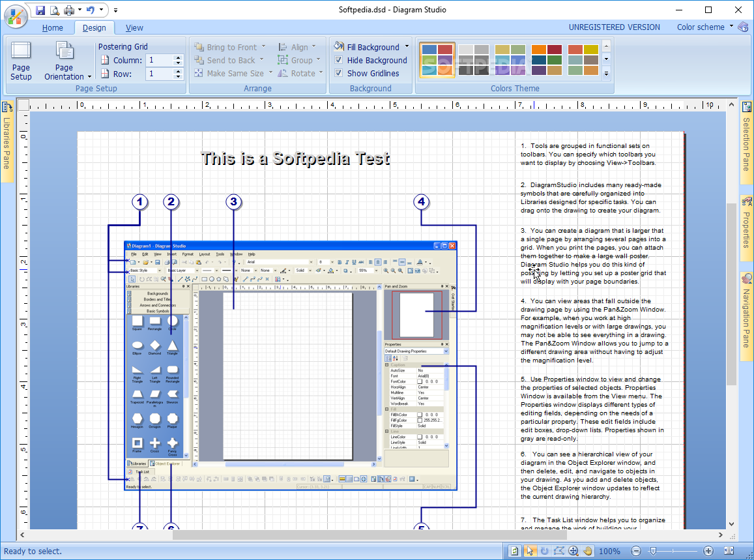Switch to the Home ribbon tab
This screenshot has width=754, height=560.
(52, 28)
